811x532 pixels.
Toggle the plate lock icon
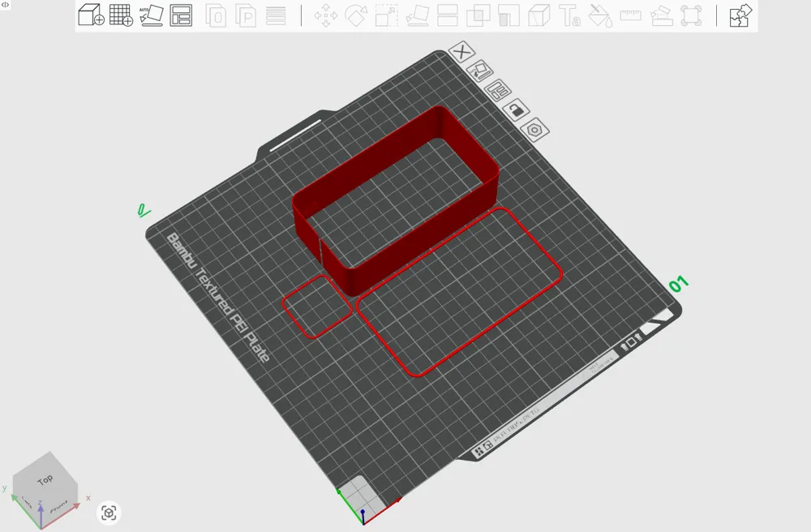(516, 109)
